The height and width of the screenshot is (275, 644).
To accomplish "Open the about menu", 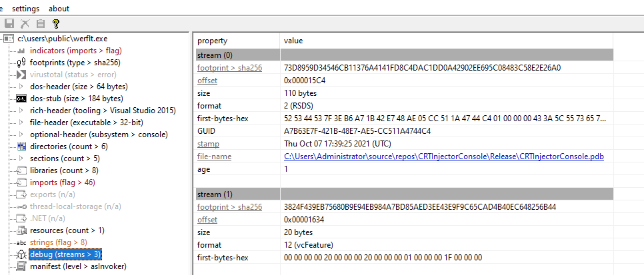I will 59,9.
